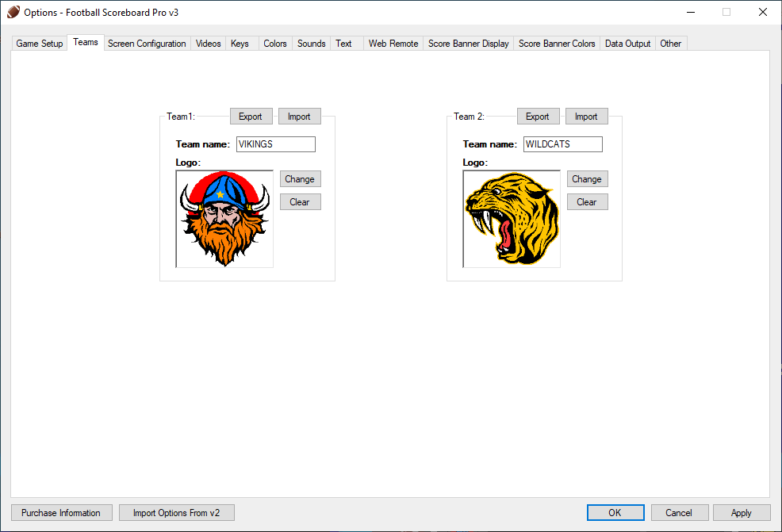
Task: Export Team 1 settings
Action: 251,117
